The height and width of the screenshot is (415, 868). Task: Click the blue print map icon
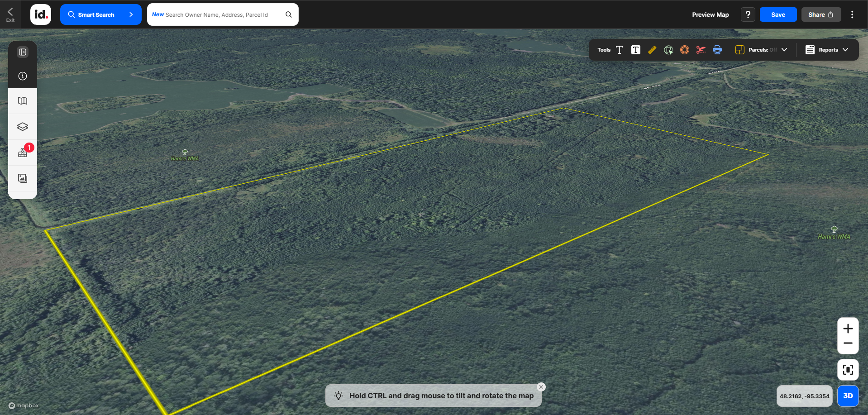point(717,50)
